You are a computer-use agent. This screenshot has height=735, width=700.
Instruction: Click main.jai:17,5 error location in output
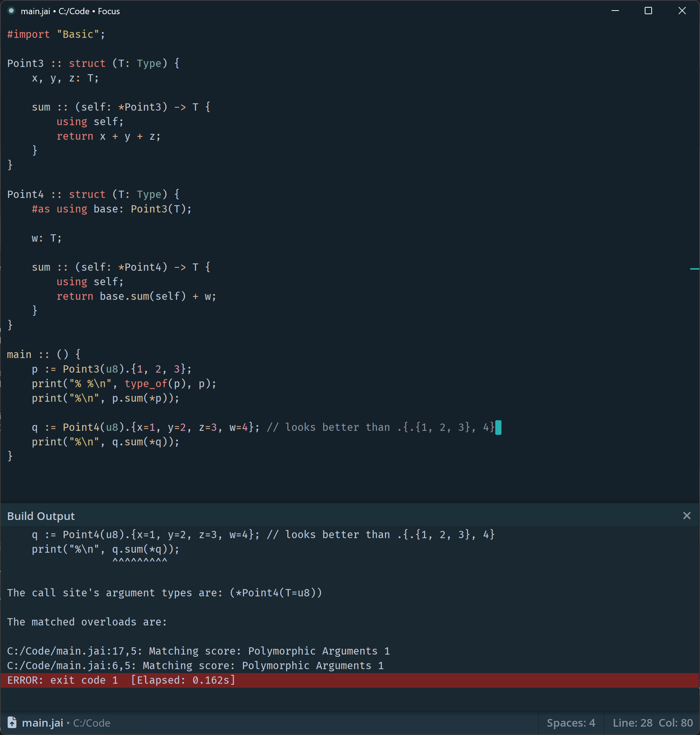coord(74,651)
